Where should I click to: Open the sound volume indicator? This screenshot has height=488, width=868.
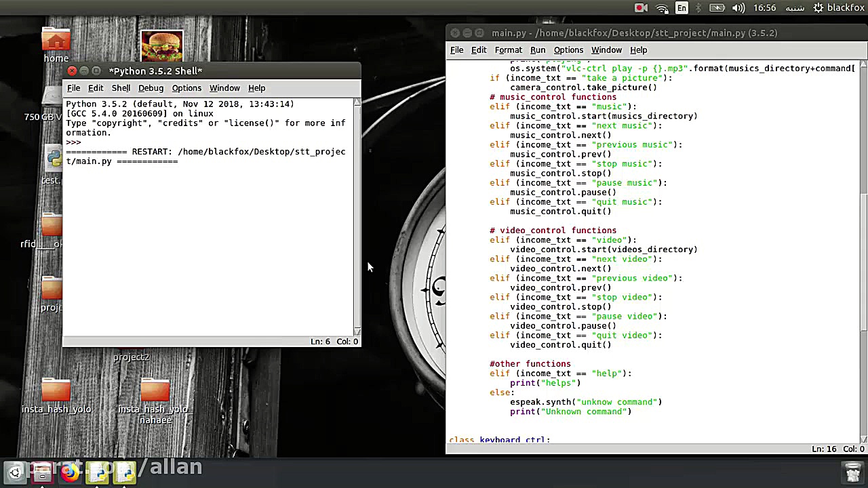tap(738, 8)
